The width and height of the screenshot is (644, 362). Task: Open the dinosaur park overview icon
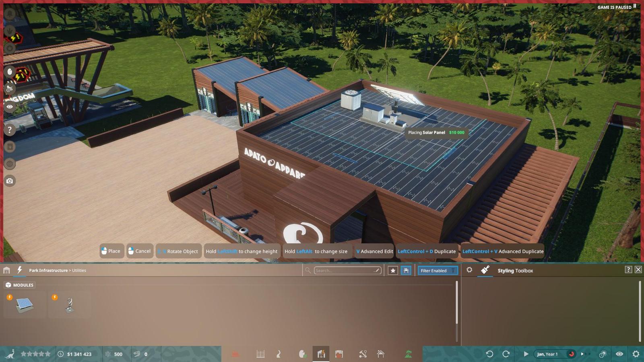click(x=10, y=354)
